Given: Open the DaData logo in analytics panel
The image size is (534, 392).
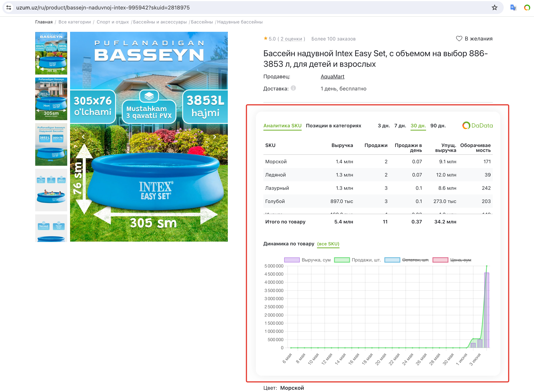Looking at the screenshot, I should [x=478, y=125].
